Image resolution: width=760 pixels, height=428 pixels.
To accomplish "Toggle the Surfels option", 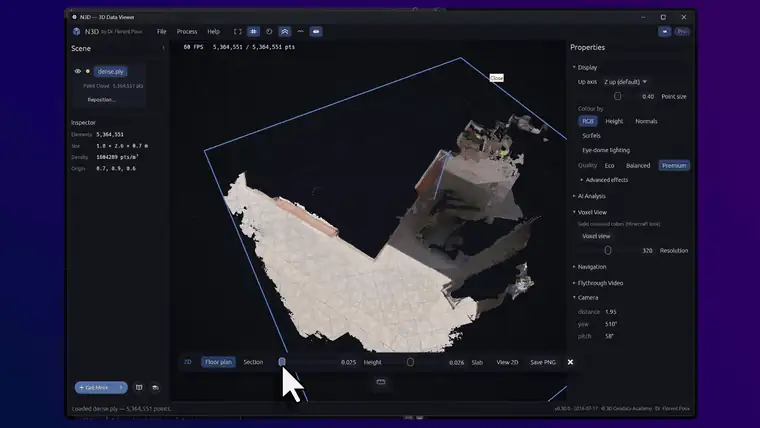I will [x=591, y=136].
